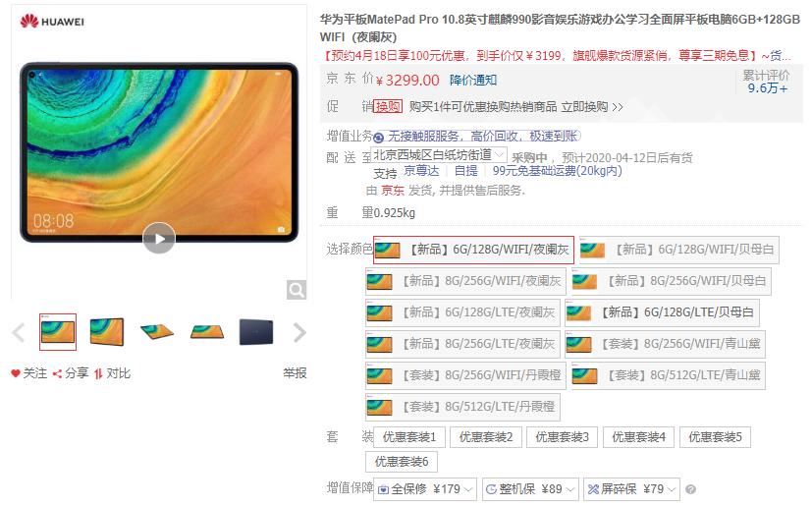Click the help question mark near 屏碎保

click(690, 489)
